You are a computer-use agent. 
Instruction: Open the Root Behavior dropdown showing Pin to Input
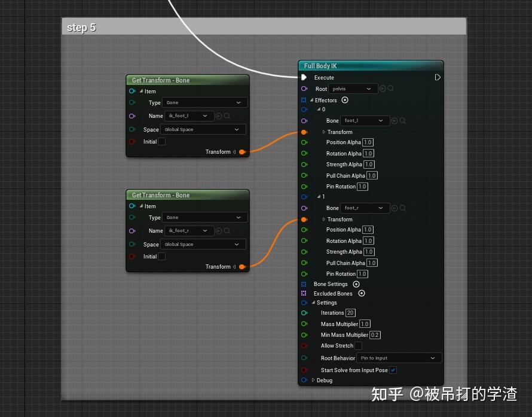tap(399, 358)
